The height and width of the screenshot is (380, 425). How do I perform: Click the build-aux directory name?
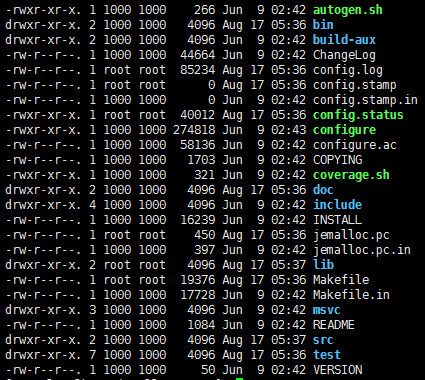[x=344, y=40]
